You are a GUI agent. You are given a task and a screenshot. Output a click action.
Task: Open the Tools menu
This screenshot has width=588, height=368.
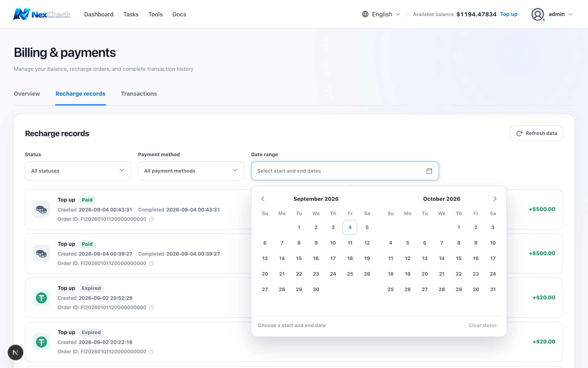click(x=156, y=14)
